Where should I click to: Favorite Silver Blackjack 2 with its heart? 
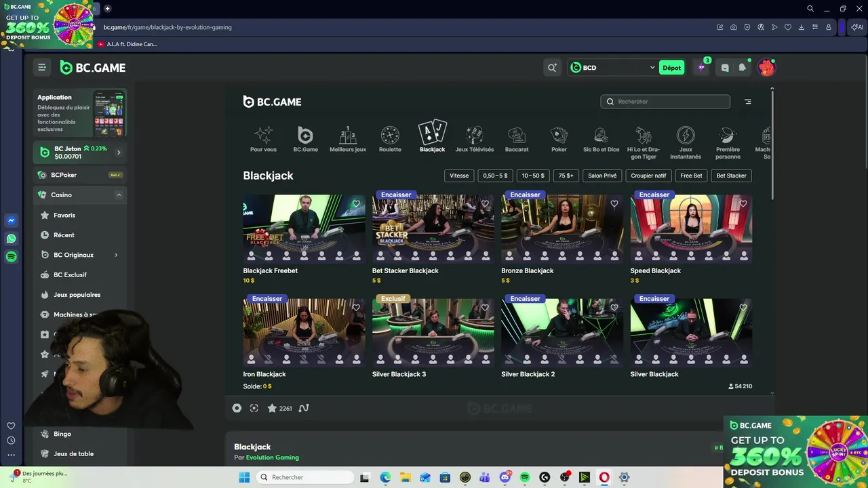[614, 308]
